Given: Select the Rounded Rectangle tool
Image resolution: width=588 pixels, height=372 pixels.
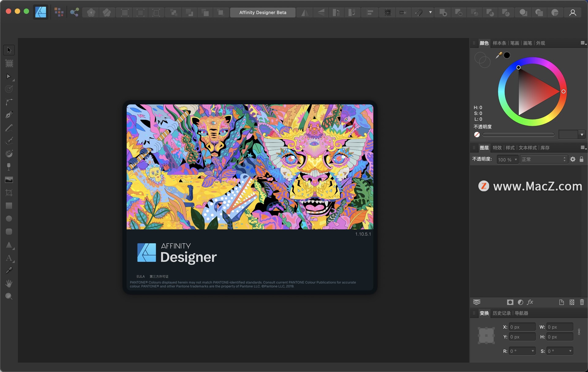Looking at the screenshot, I should (x=9, y=232).
